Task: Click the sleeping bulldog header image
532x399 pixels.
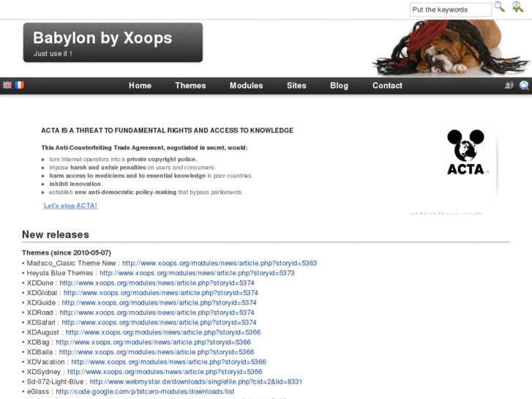Action: (x=451, y=48)
